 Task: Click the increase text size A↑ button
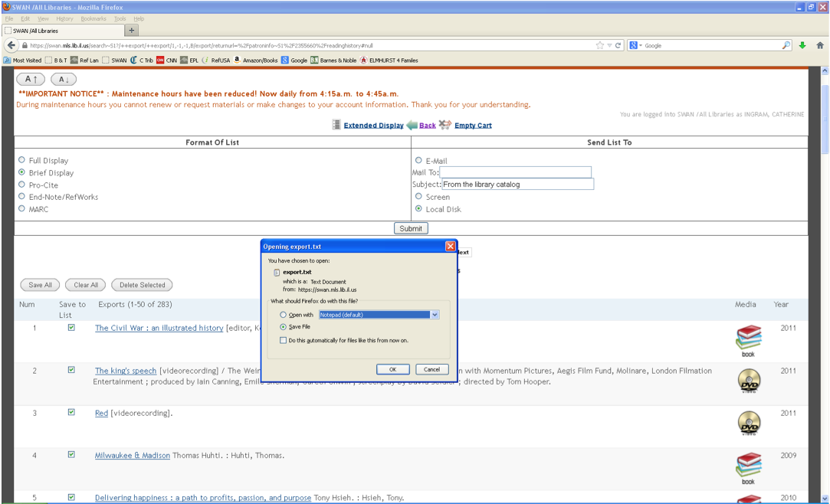[31, 80]
